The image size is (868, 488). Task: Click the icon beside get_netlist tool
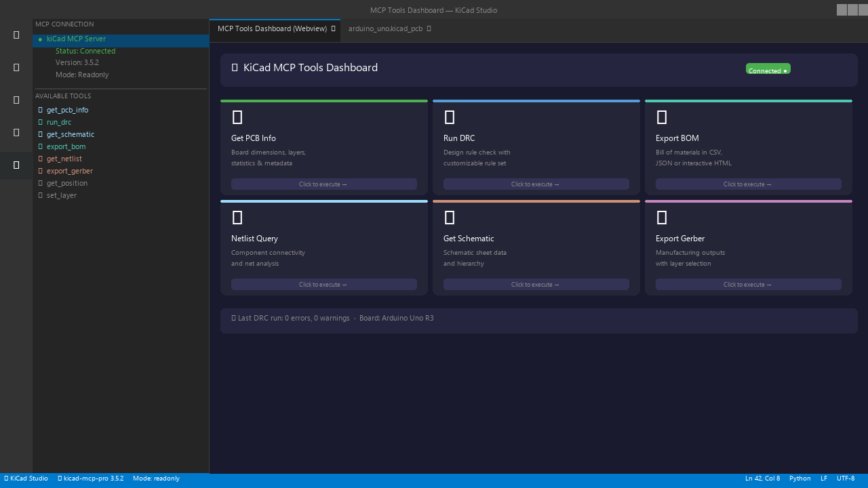(x=41, y=159)
